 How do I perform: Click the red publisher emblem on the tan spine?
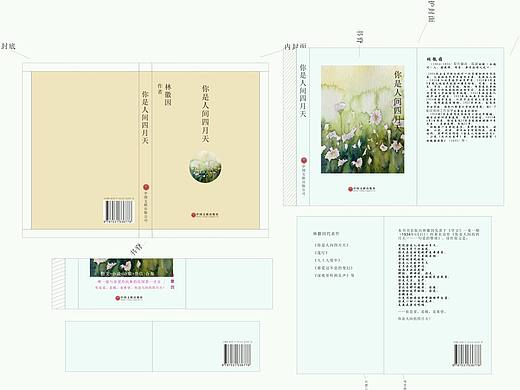(x=146, y=187)
